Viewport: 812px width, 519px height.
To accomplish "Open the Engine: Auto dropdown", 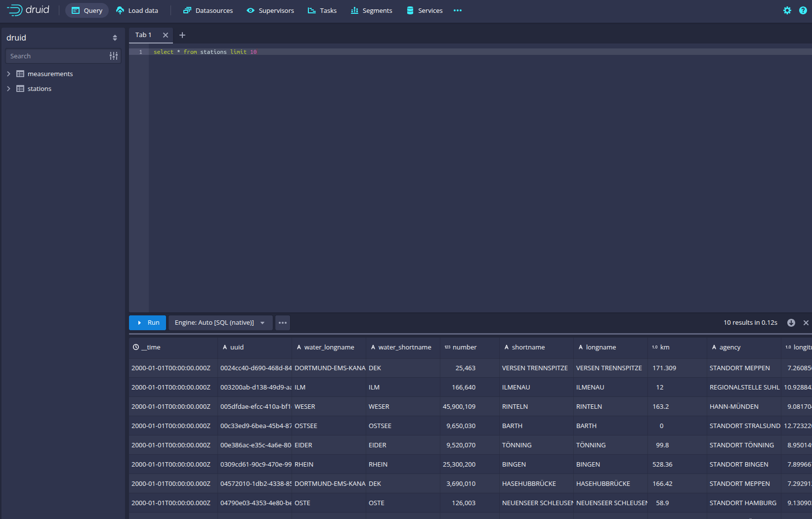I will coord(220,323).
